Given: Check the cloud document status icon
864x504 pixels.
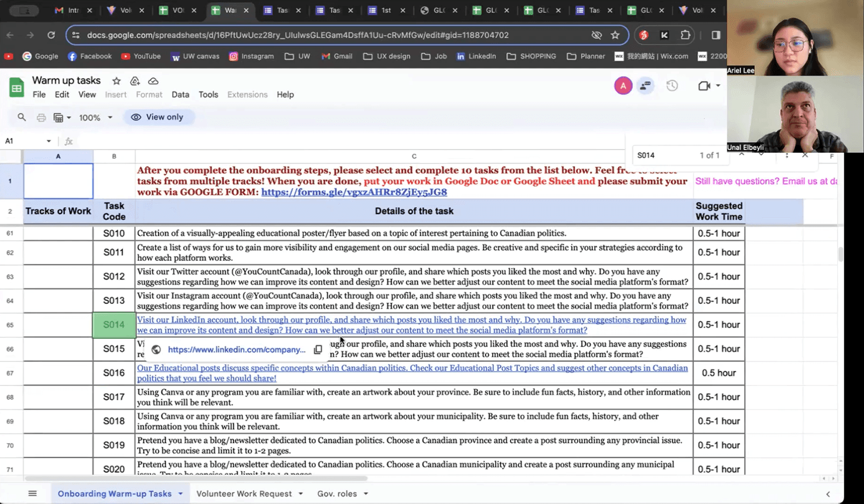Looking at the screenshot, I should pyautogui.click(x=153, y=81).
